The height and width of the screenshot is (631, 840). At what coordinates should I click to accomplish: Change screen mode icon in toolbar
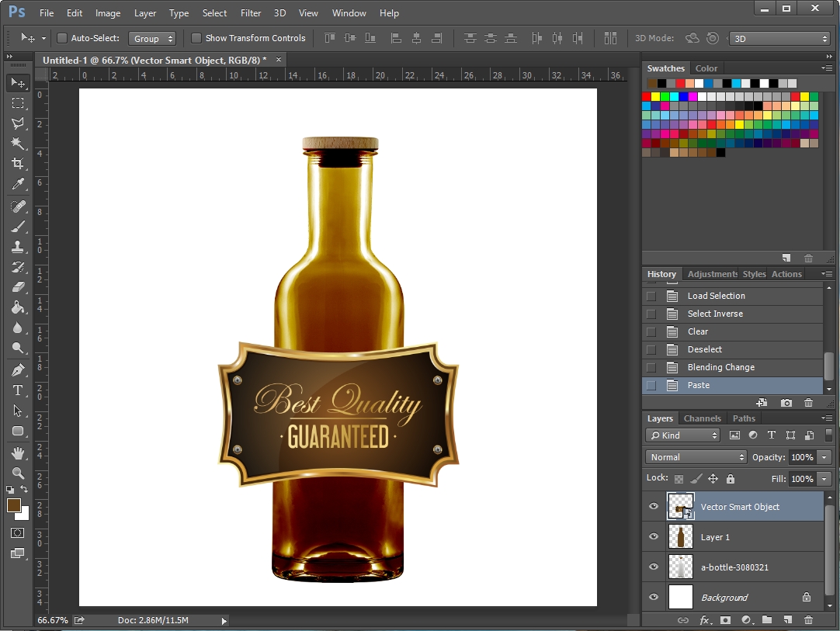[18, 553]
